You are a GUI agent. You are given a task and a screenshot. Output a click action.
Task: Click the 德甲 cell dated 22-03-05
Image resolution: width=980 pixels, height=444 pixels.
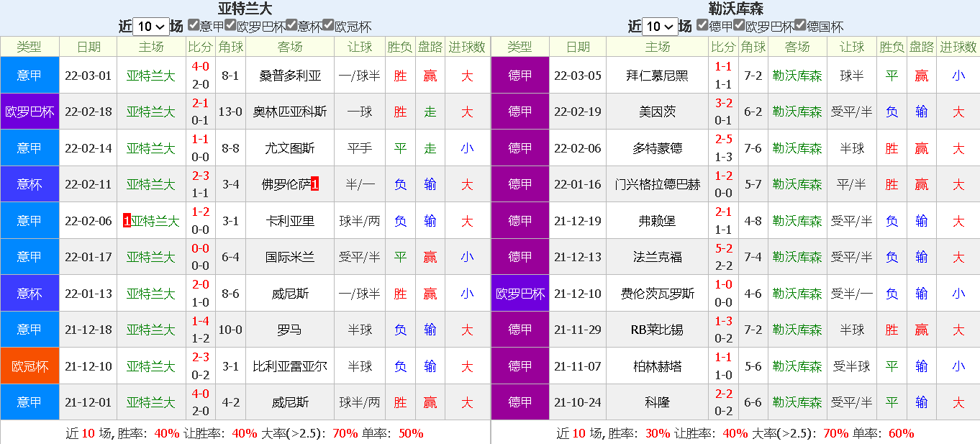click(520, 76)
